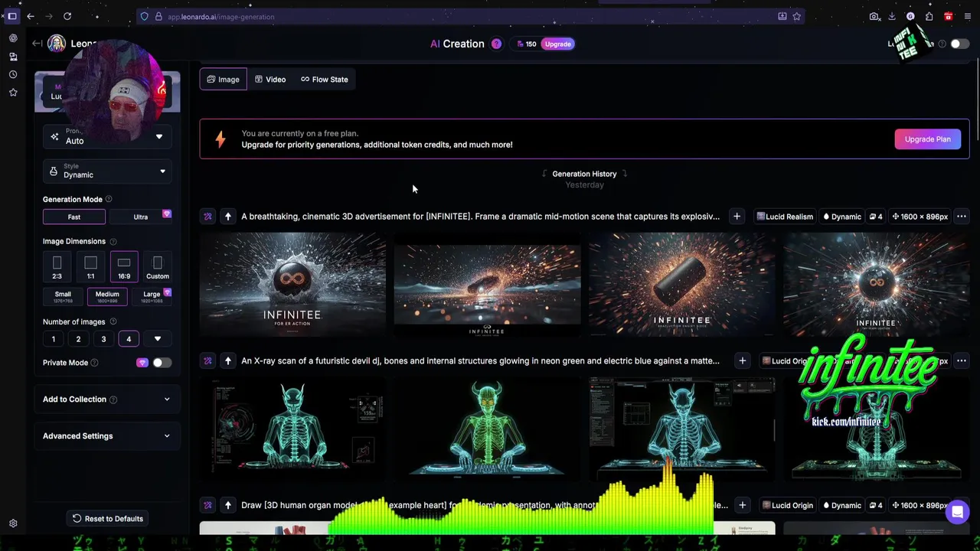Select Ultra generation mode

(x=141, y=217)
